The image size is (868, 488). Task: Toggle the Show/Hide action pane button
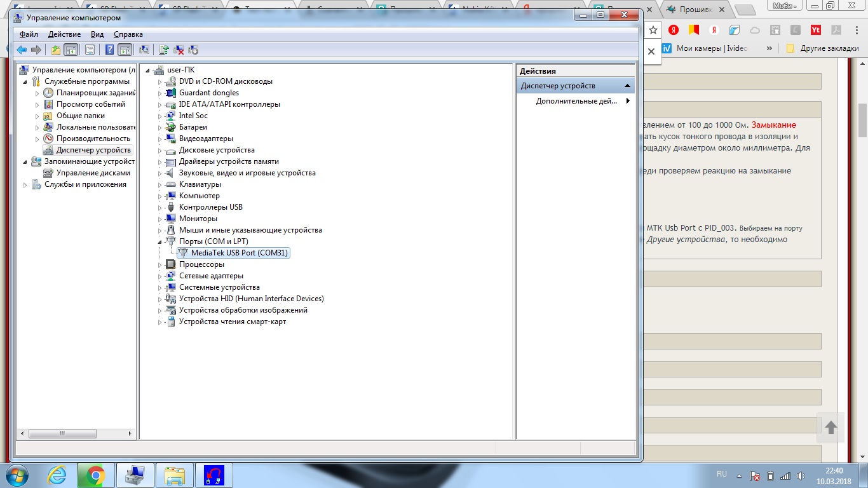(125, 50)
